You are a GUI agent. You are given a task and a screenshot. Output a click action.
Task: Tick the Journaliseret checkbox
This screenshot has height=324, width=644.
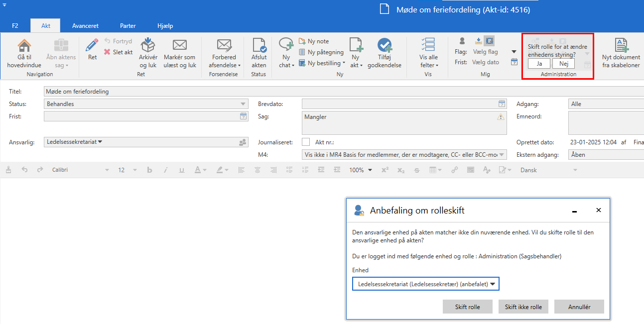click(x=306, y=142)
